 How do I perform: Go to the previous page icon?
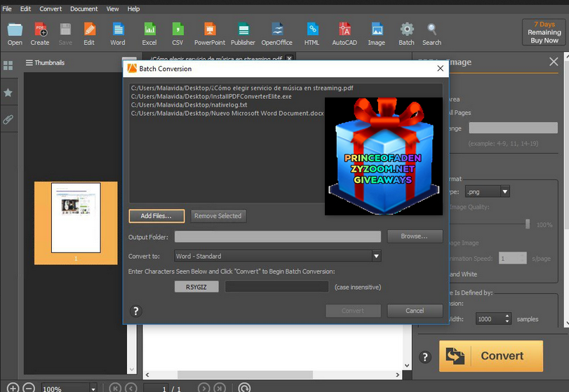click(131, 388)
